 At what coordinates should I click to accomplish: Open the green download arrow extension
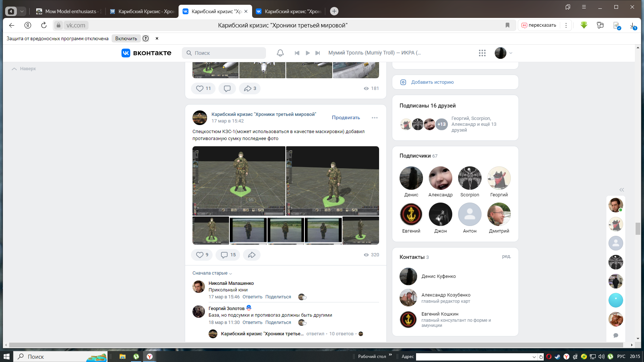click(584, 25)
